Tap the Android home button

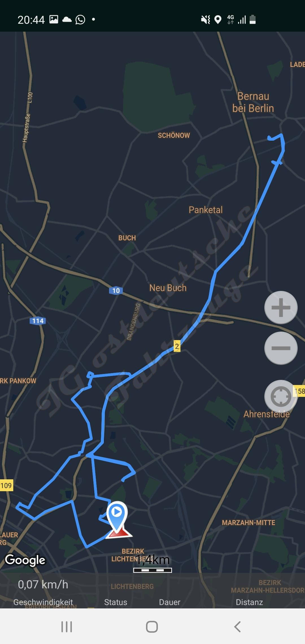click(152, 626)
